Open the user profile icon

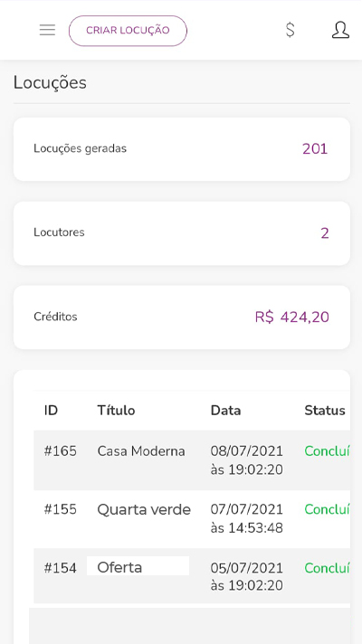click(x=340, y=30)
